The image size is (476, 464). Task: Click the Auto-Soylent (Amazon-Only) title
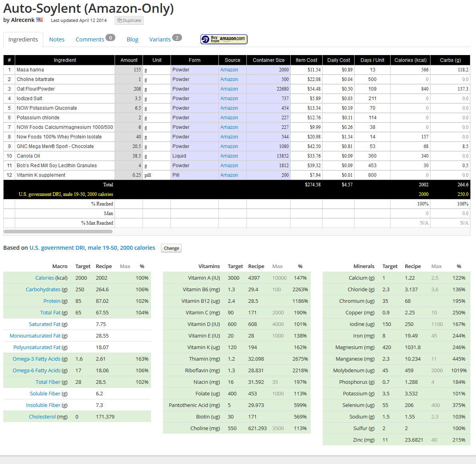click(88, 8)
